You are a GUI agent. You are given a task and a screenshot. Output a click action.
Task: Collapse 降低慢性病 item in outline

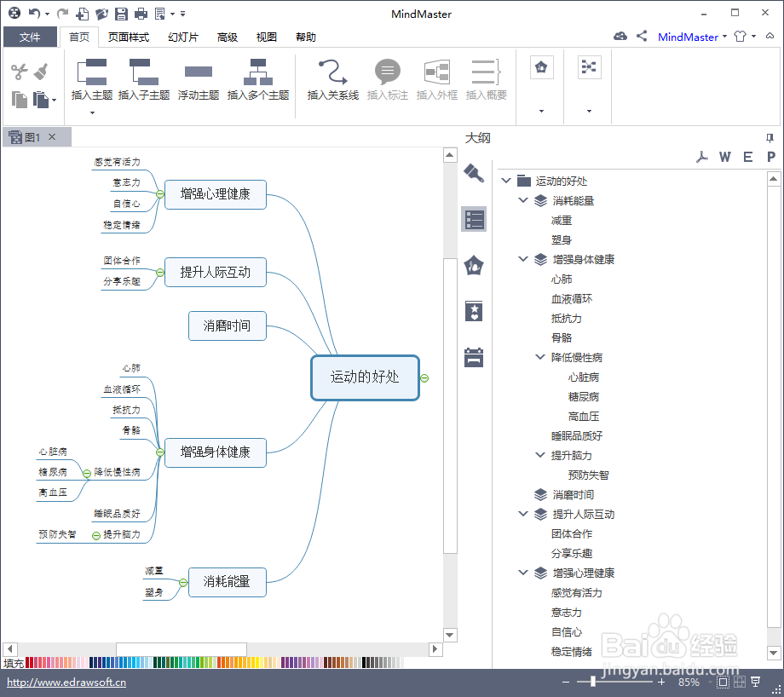click(x=540, y=357)
